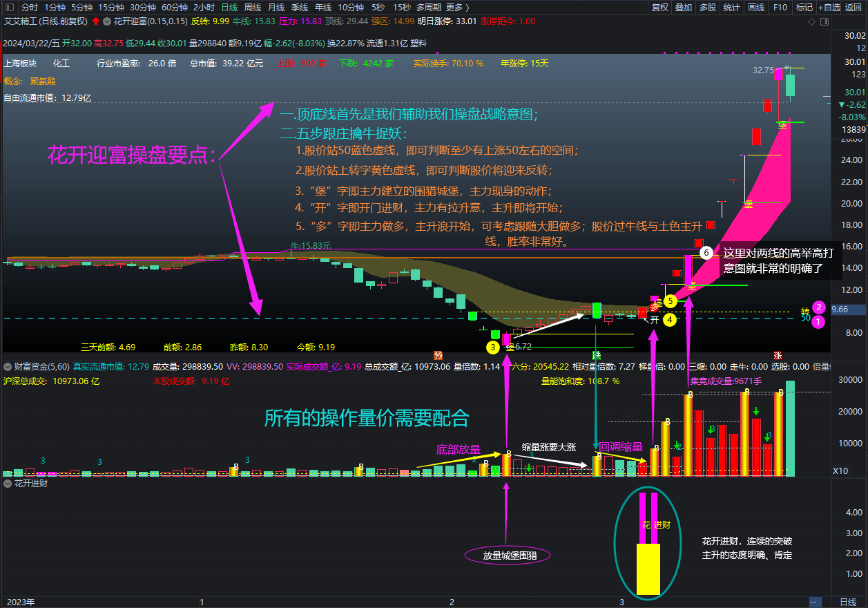Click the red up-arrow indicator icon
Image resolution: width=868 pixels, height=608 pixels.
click(96, 21)
